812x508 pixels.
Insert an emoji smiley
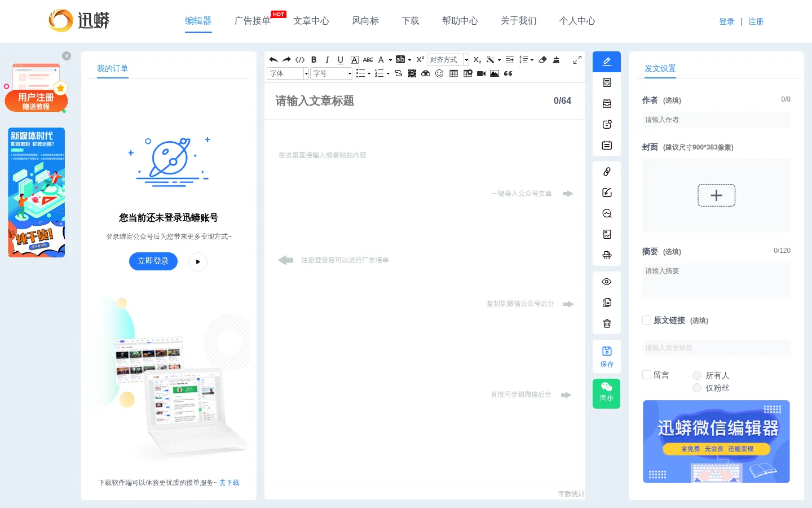[439, 73]
